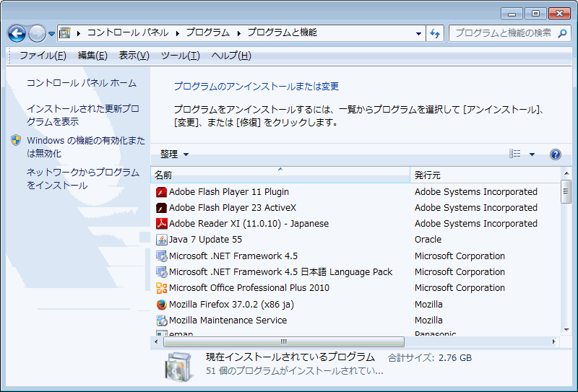The image size is (578, 392).
Task: Click the Control Panel icon in address bar
Action: (65, 33)
